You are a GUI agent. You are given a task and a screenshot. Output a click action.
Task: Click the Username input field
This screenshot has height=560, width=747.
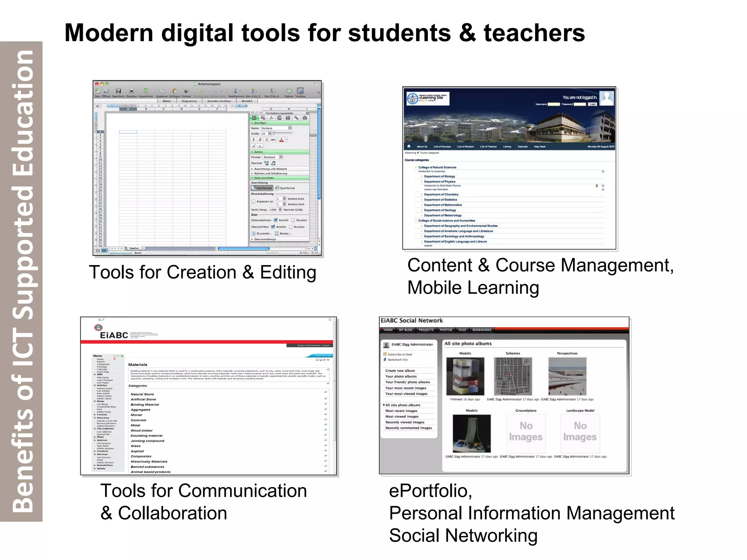(554, 104)
